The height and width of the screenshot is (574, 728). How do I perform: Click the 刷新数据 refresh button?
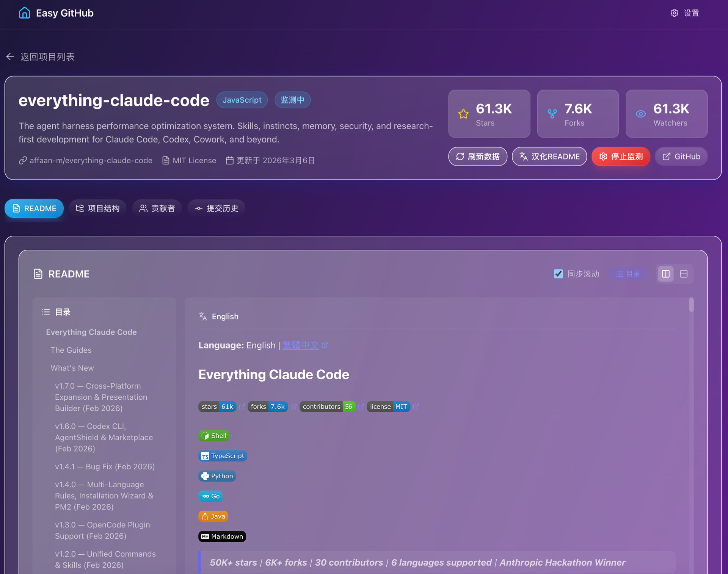click(478, 156)
